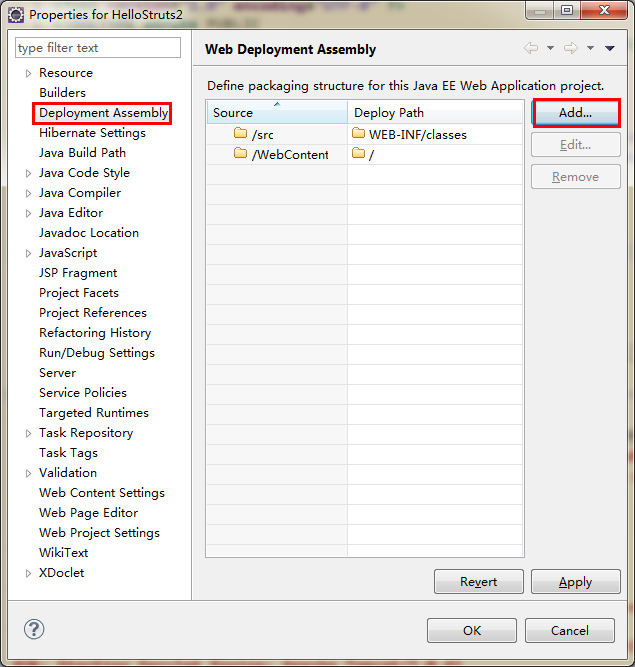Select Project Facets settings page
Screen dimensions: 635x667
(x=78, y=293)
